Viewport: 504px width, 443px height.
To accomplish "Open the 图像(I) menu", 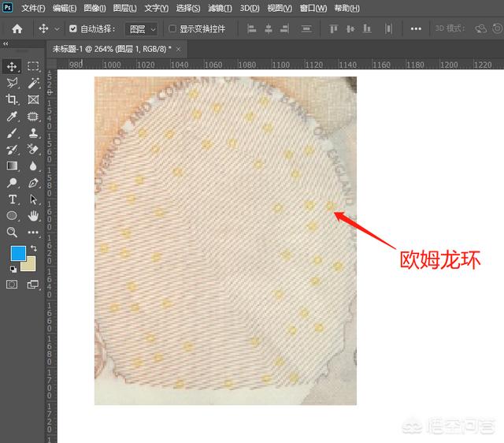I will pyautogui.click(x=94, y=8).
